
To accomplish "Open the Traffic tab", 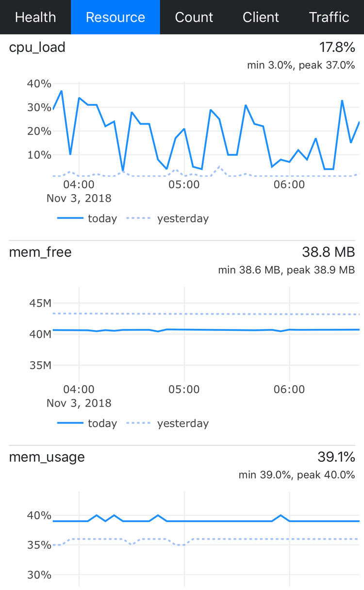I will click(329, 17).
